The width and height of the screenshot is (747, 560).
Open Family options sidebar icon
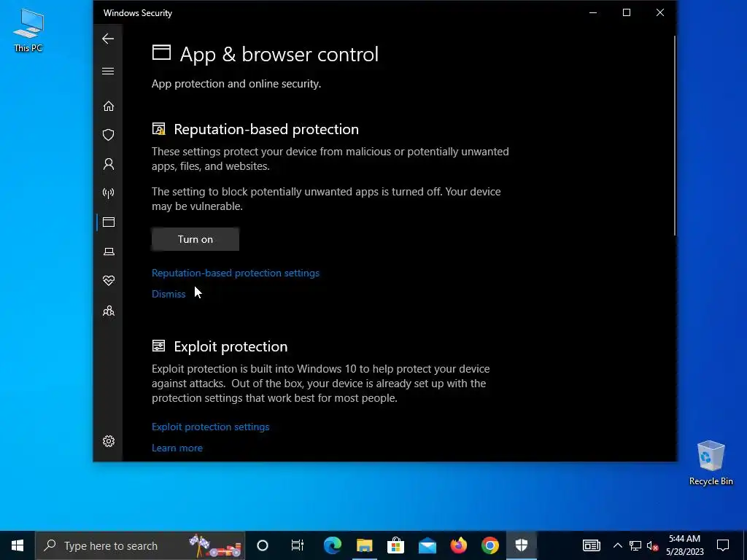109,311
